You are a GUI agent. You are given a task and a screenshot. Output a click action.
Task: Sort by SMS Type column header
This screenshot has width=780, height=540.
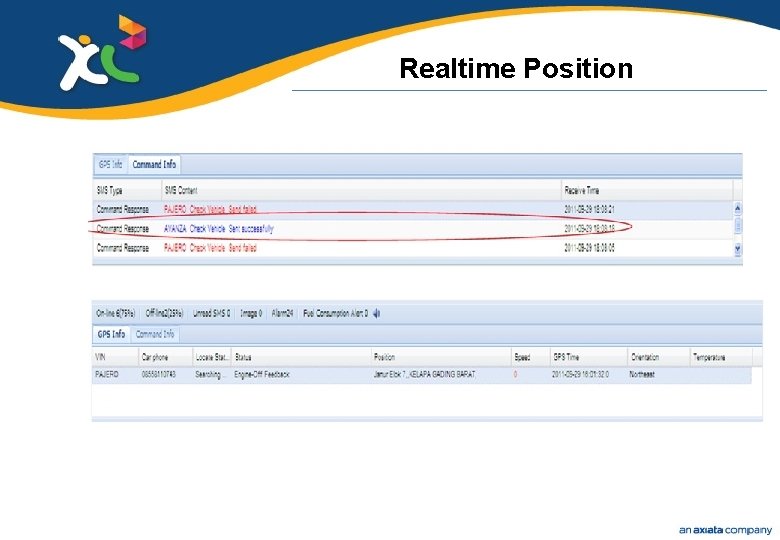pos(128,190)
